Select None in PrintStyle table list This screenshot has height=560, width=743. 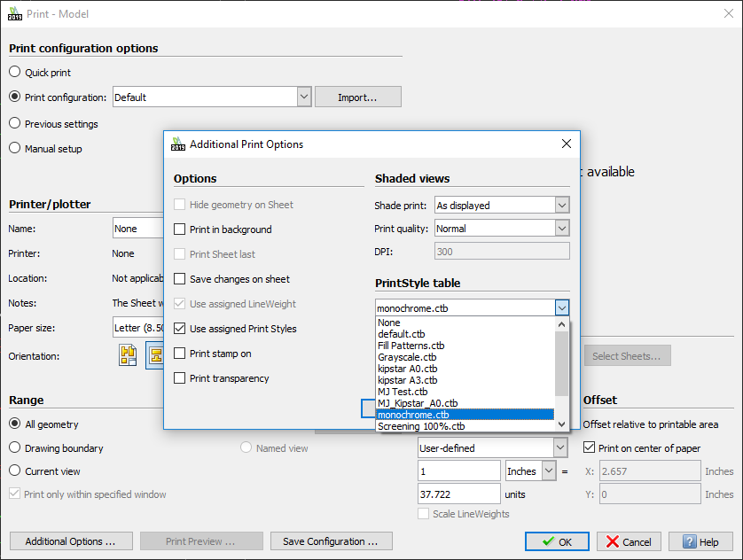388,323
